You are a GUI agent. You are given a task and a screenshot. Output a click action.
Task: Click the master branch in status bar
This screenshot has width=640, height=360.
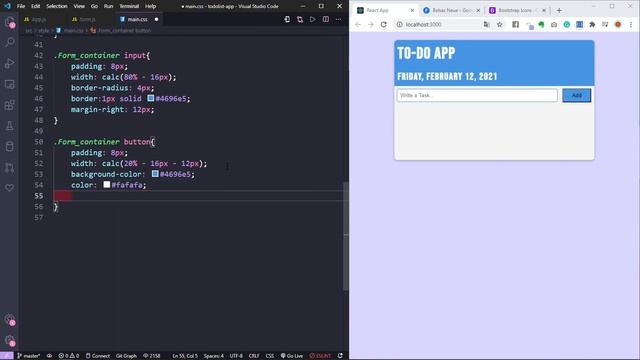(29, 356)
